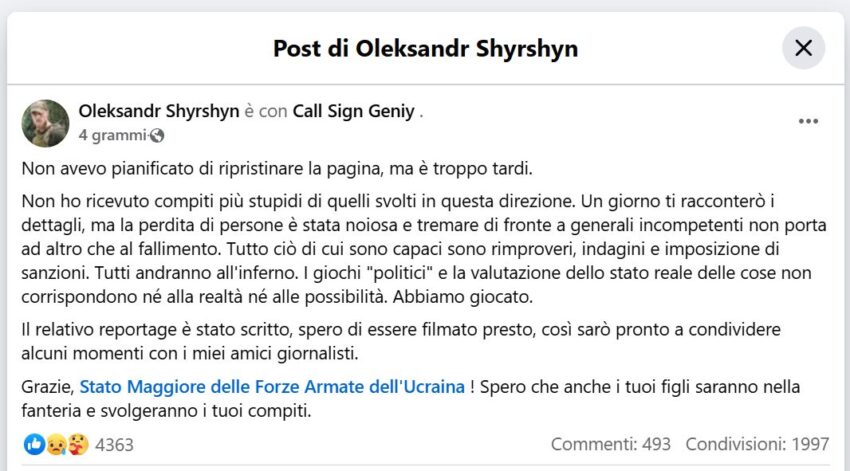Open Oleksandr Shyrshyn author name link
This screenshot has height=471, width=850.
pos(159,111)
